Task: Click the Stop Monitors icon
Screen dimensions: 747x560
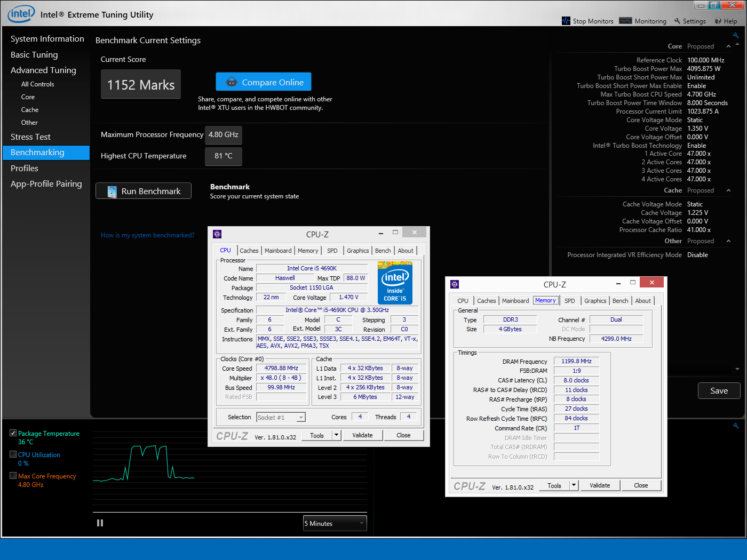Action: (x=566, y=21)
